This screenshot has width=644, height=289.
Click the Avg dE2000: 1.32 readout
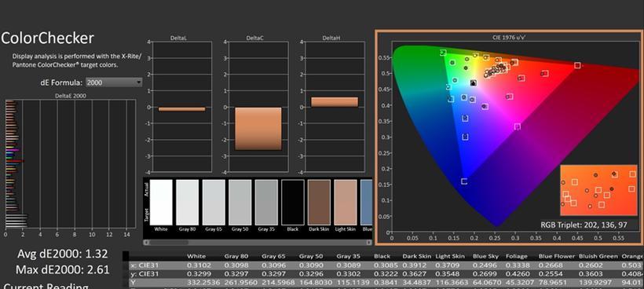[62, 254]
